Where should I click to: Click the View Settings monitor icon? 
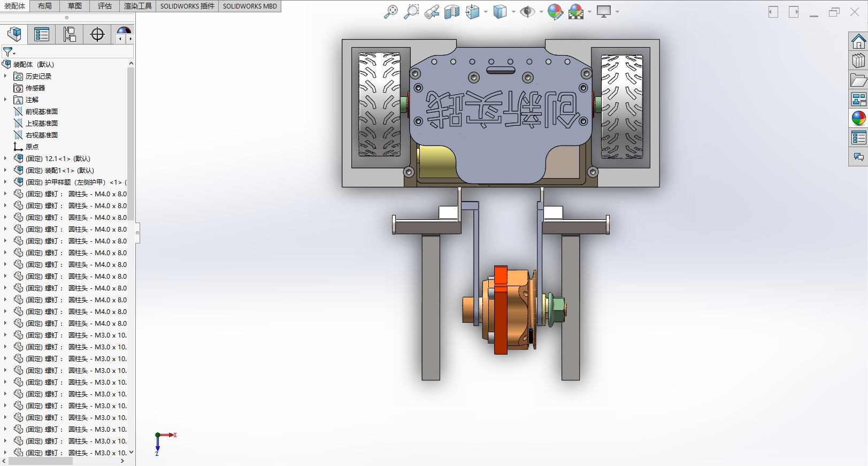tap(604, 12)
